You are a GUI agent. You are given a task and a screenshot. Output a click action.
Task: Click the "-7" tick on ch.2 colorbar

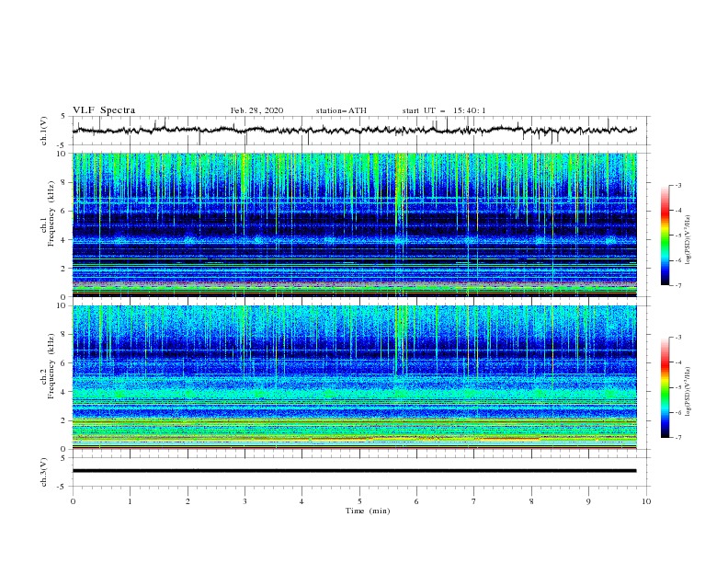(x=677, y=438)
